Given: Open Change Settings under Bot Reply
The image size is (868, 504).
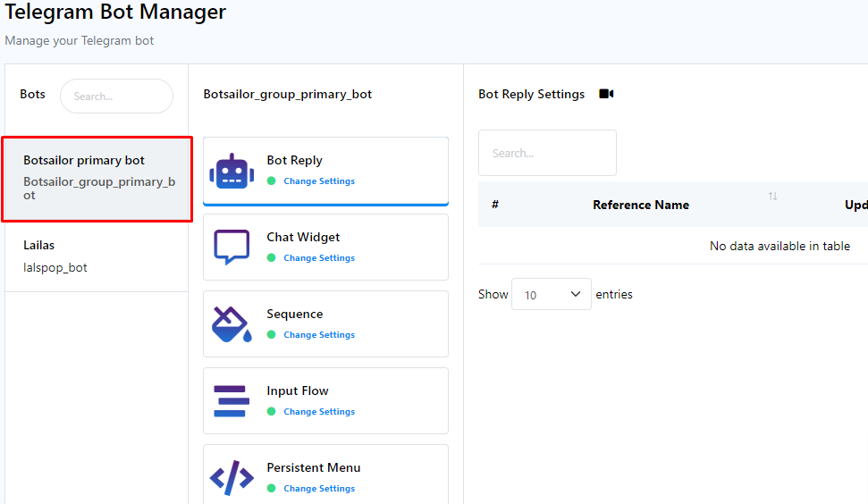Looking at the screenshot, I should tap(319, 181).
